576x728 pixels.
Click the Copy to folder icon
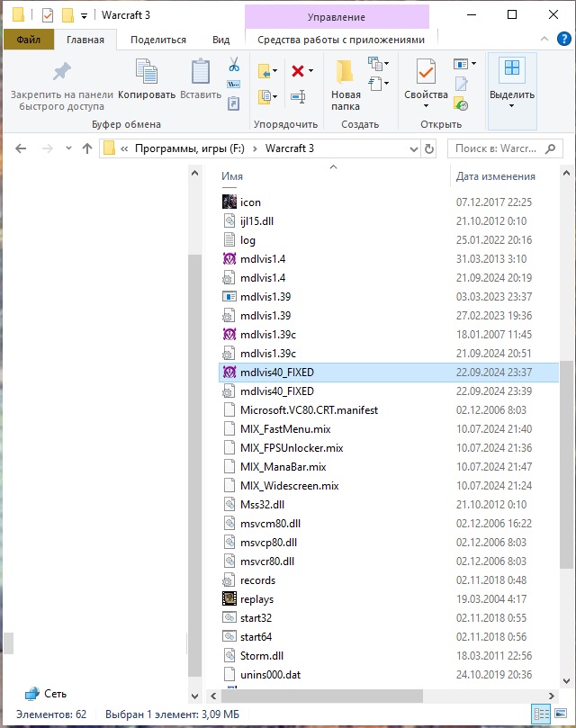click(x=265, y=96)
